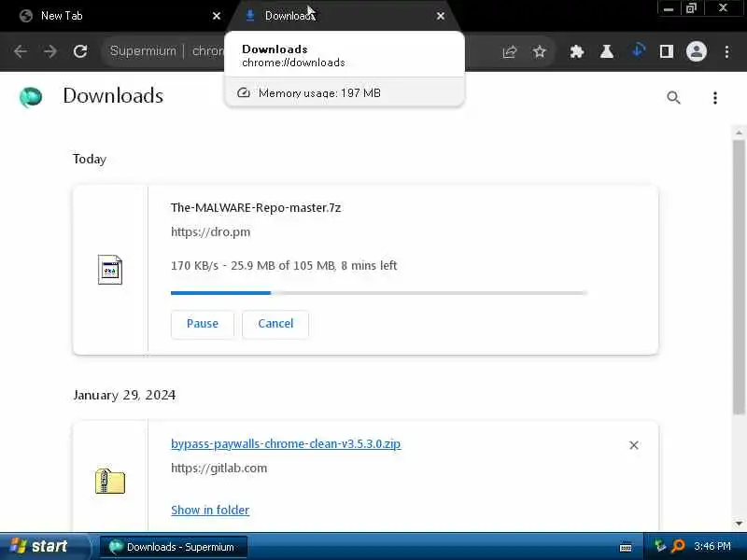This screenshot has width=747, height=560.
Task: Click the January 29, 2024 date heading
Action: [x=124, y=395]
